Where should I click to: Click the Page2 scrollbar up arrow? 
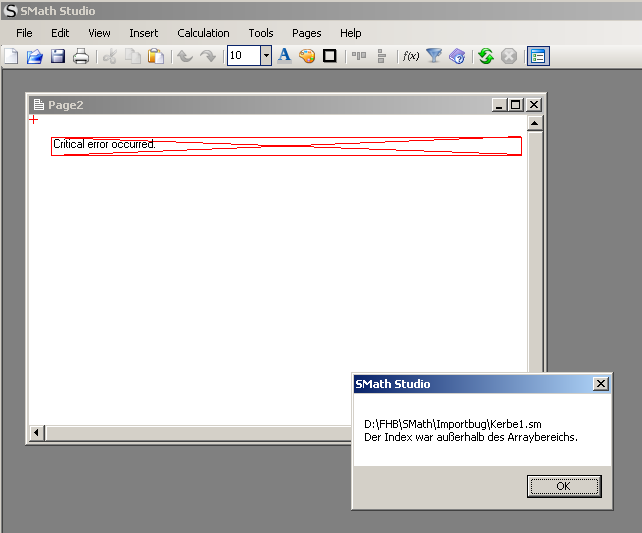(534, 124)
